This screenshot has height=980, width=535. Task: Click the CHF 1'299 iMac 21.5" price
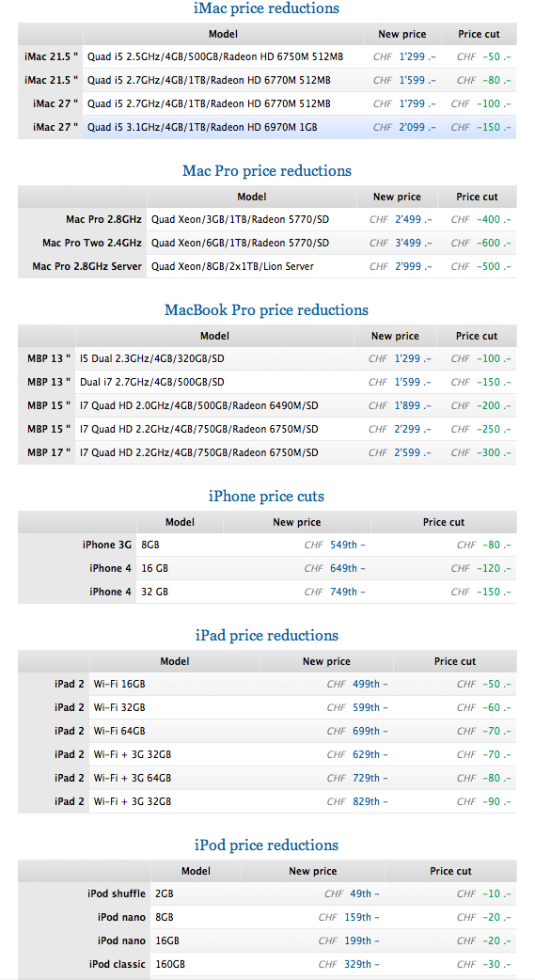[x=404, y=56]
